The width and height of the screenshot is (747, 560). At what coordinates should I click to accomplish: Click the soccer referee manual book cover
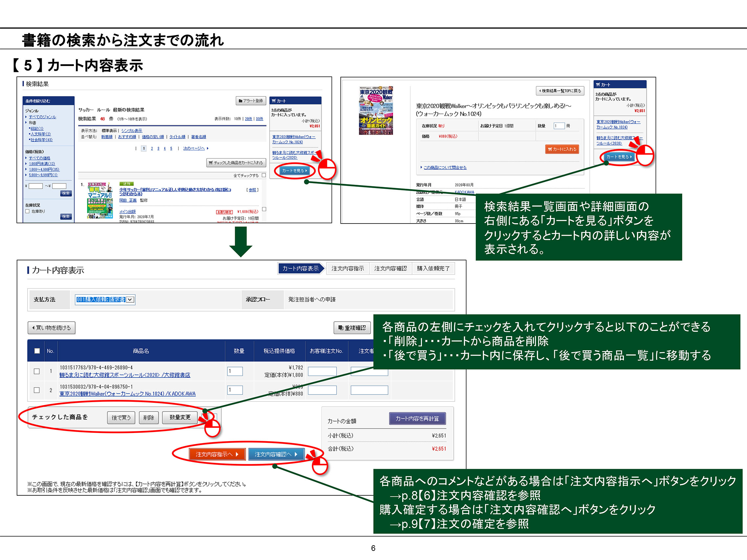99,201
